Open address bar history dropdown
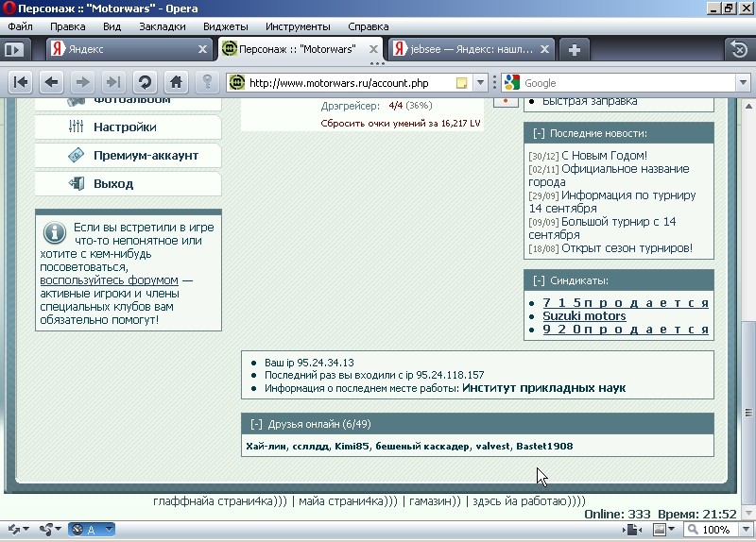This screenshot has height=542, width=756. [x=480, y=83]
